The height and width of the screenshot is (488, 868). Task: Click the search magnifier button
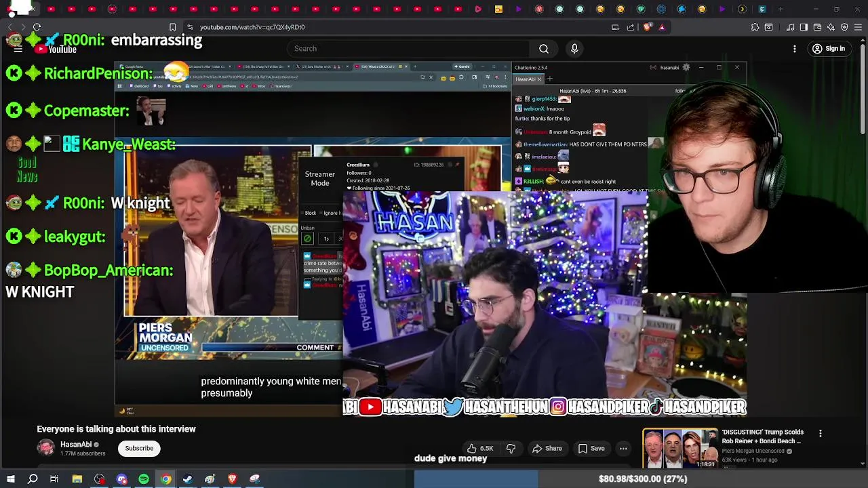pyautogui.click(x=544, y=49)
